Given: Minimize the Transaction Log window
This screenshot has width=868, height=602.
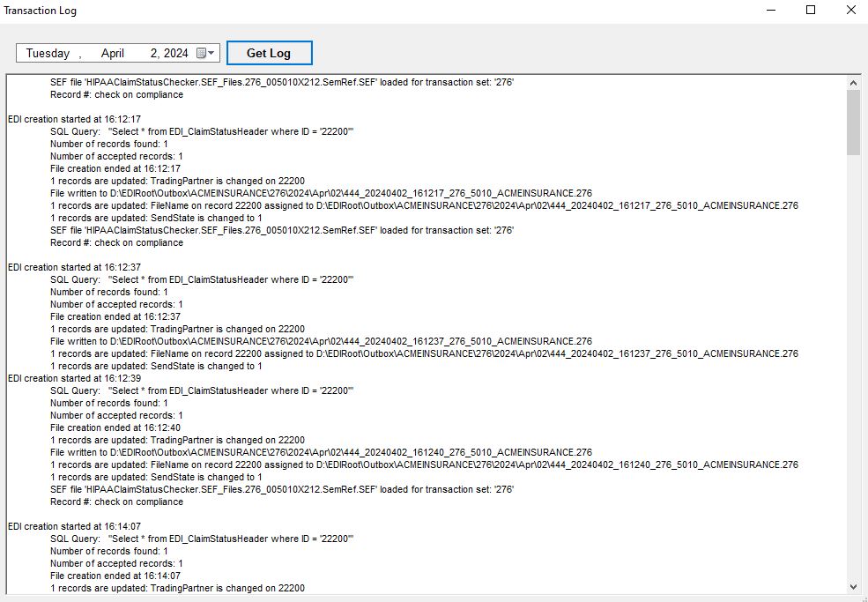Looking at the screenshot, I should point(770,10).
